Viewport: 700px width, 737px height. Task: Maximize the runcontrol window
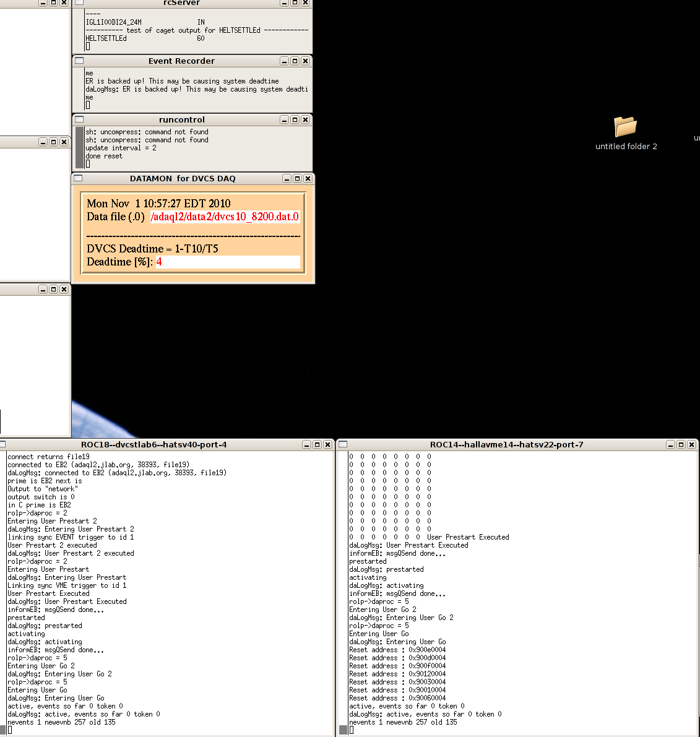point(295,120)
